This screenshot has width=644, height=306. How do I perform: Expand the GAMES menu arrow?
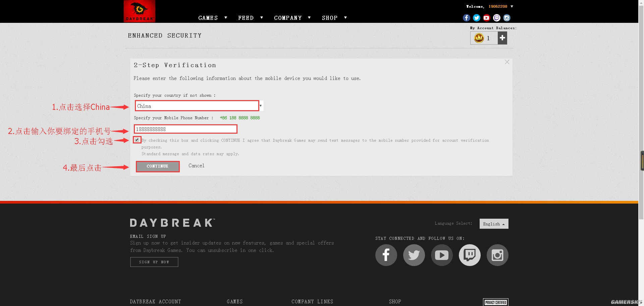[x=226, y=17]
